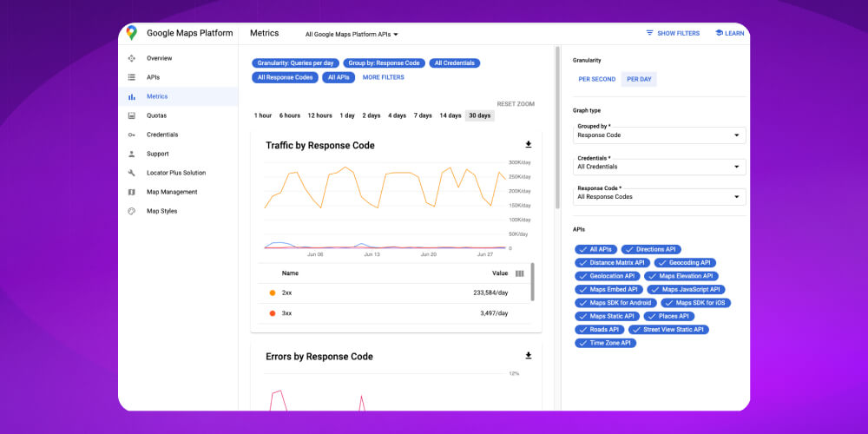Viewport: 868px width, 434px height.
Task: Open the Overview page in sidebar
Action: pos(178,58)
